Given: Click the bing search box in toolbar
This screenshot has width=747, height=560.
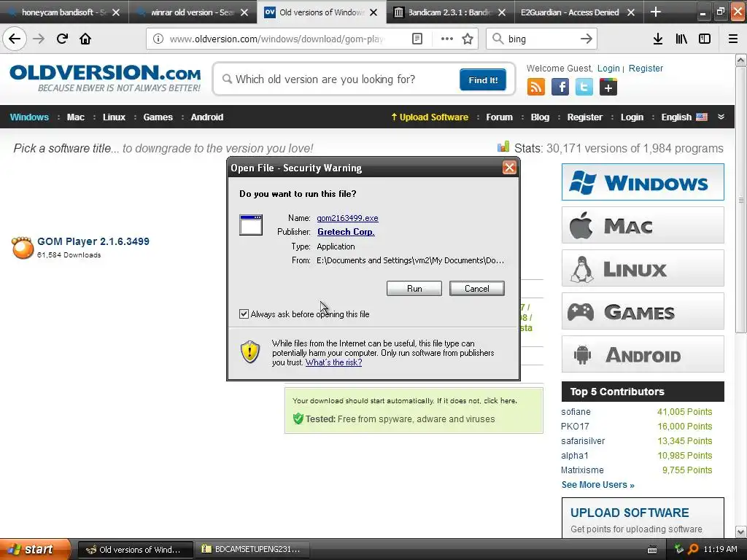Looking at the screenshot, I should (x=541, y=39).
